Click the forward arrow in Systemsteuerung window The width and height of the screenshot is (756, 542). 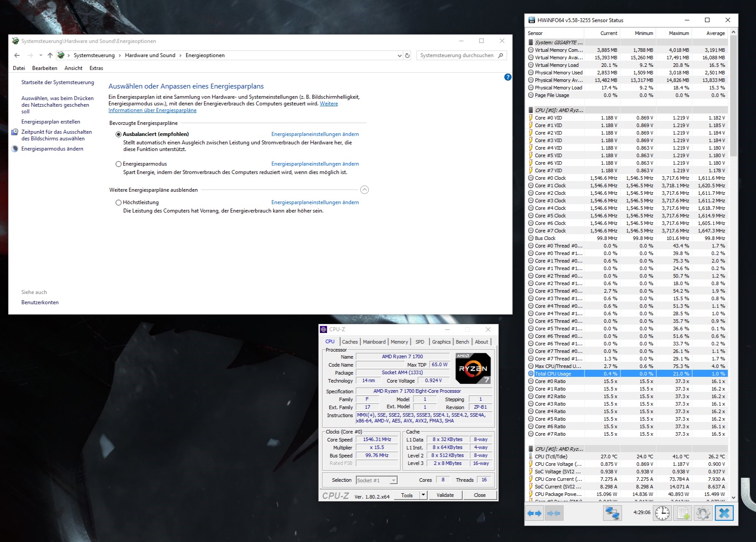30,55
